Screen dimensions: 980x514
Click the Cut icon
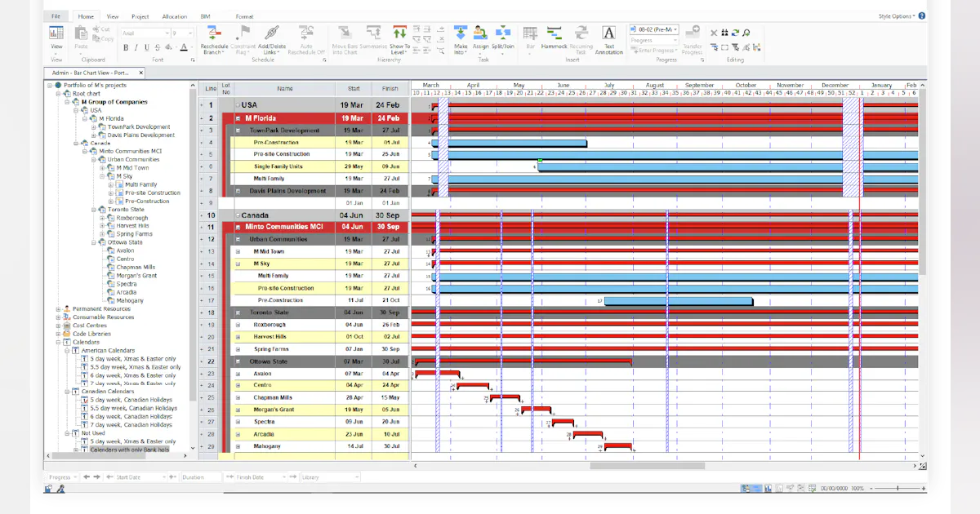(102, 29)
